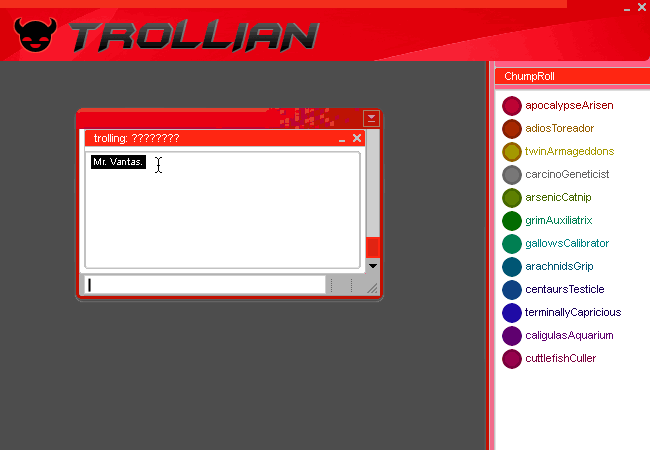
Task: Click caligulasAquarium's purple avatar circle
Action: click(x=512, y=335)
